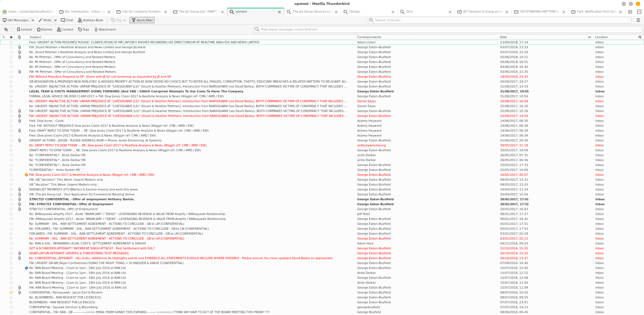This screenshot has width=644, height=315.
Task: Open the calendar tab icon
Action: (630, 12)
